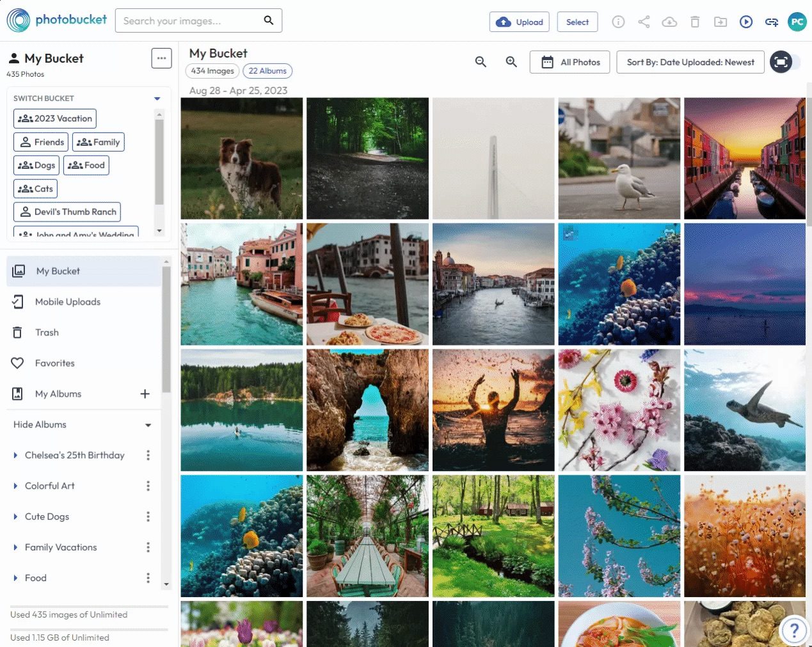Screen dimensions: 812x647
Task: Toggle the full-width view switch
Action: 785,62
